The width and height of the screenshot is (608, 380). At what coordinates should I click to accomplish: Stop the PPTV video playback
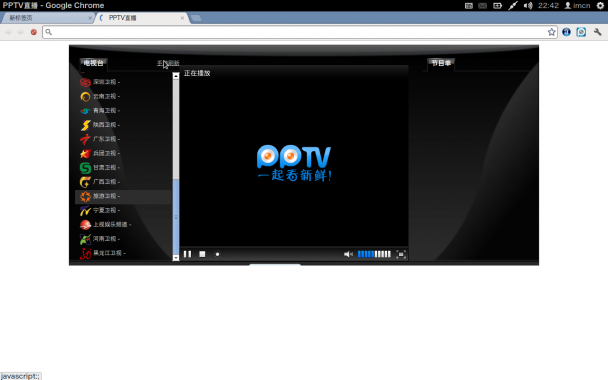tap(202, 254)
